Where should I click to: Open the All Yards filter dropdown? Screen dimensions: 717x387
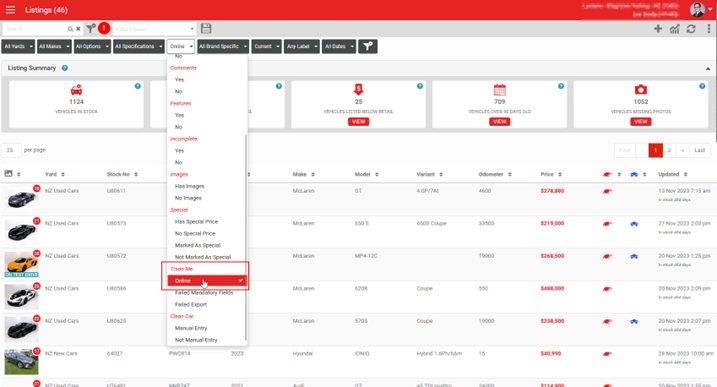pyautogui.click(x=18, y=46)
